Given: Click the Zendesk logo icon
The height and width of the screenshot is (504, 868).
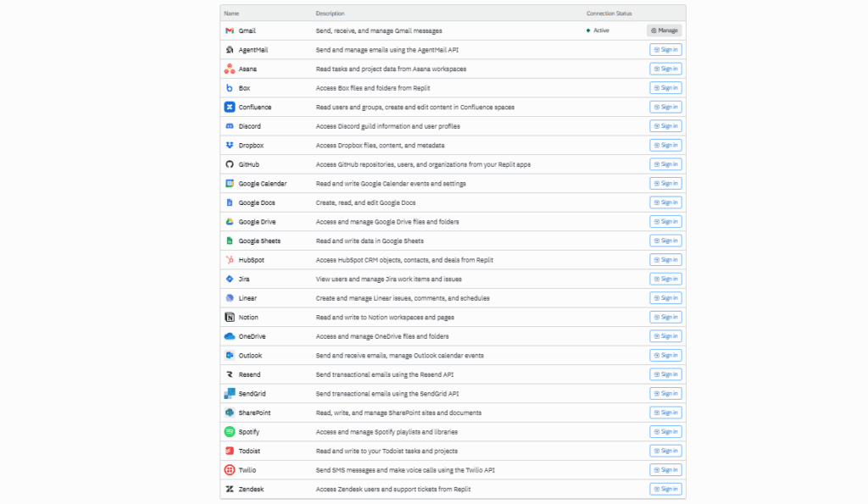Looking at the screenshot, I should pyautogui.click(x=229, y=489).
